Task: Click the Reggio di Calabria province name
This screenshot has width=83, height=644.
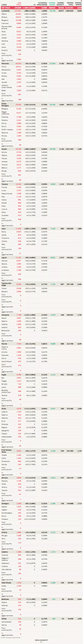Action: [x=5, y=559]
